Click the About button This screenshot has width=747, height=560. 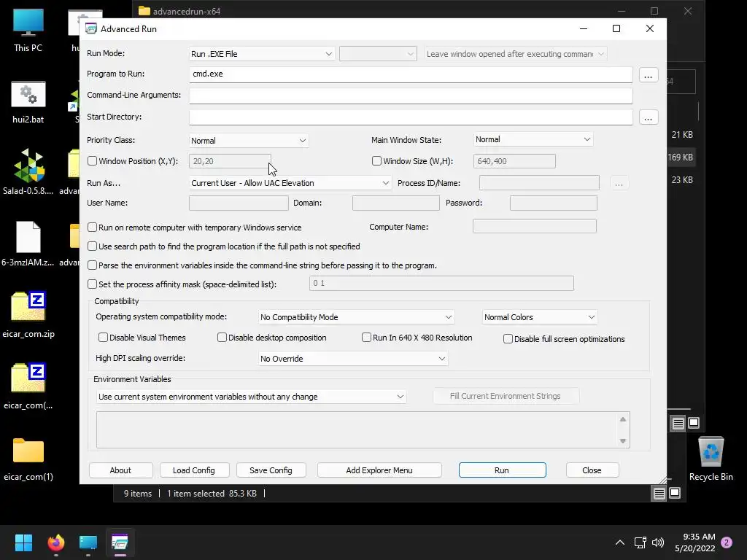[120, 470]
